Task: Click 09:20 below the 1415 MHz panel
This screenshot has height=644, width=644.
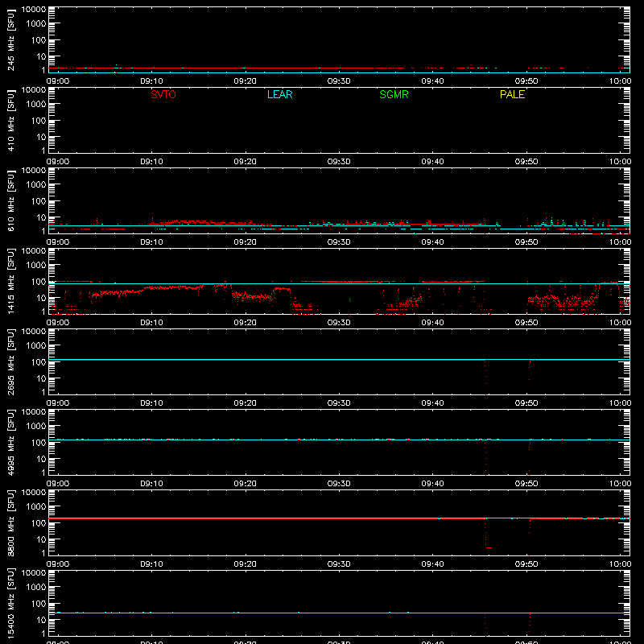Action: pos(246,323)
